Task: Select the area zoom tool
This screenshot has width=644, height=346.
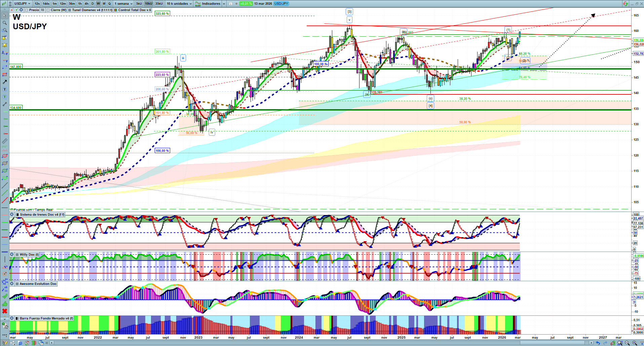Action: tap(5, 30)
